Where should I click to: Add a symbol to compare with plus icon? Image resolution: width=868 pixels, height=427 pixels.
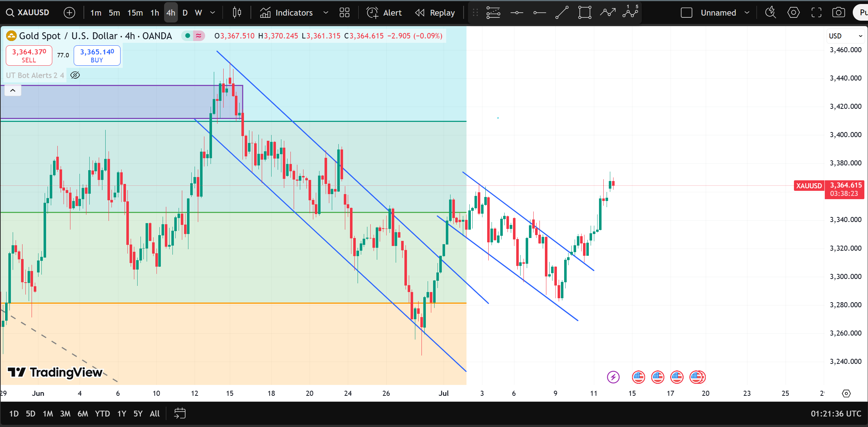tap(69, 13)
